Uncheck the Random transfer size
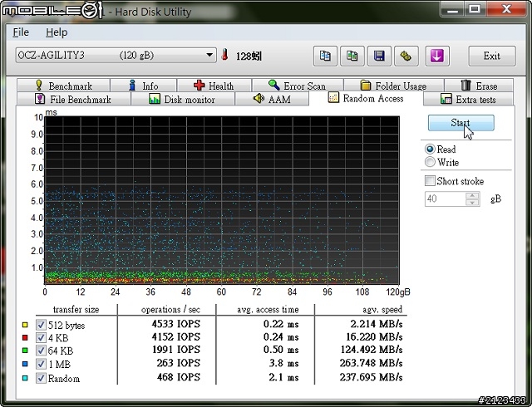532x407 pixels. pos(41,378)
